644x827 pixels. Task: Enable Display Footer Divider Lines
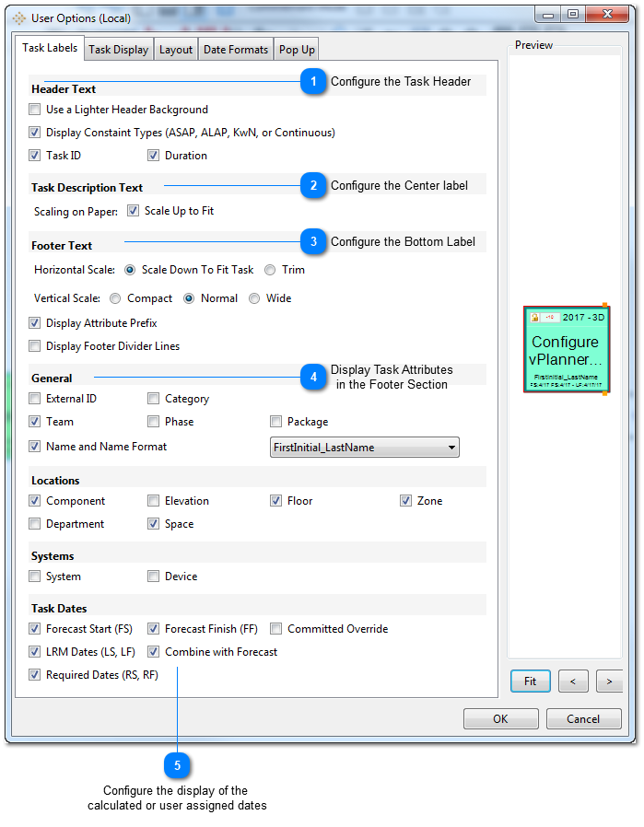pos(35,346)
